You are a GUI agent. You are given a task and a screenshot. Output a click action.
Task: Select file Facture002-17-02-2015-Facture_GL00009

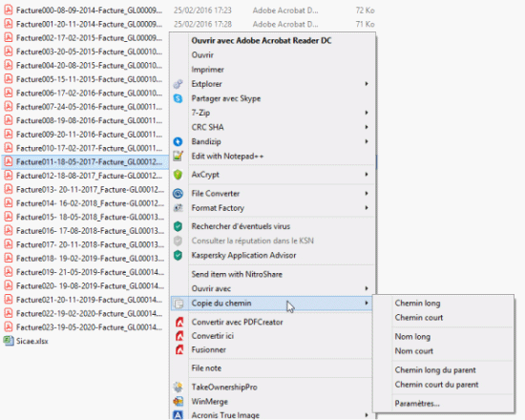tap(89, 38)
